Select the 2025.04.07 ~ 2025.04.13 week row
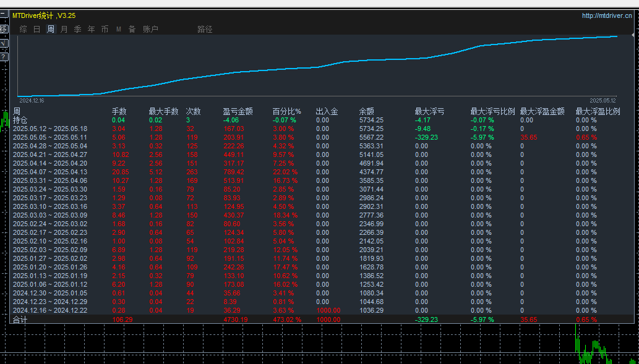 pyautogui.click(x=50, y=172)
